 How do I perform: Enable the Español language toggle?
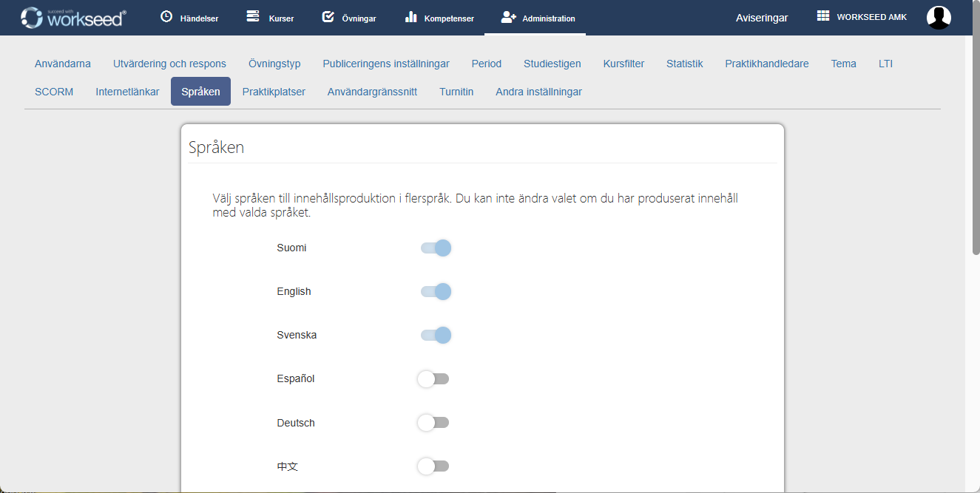[x=433, y=379]
